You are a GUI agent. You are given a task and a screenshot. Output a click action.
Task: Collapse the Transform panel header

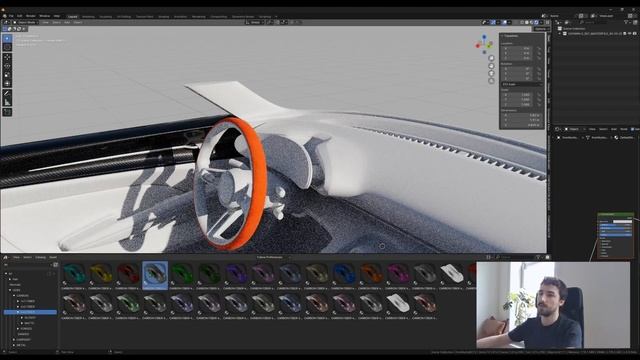pyautogui.click(x=511, y=36)
